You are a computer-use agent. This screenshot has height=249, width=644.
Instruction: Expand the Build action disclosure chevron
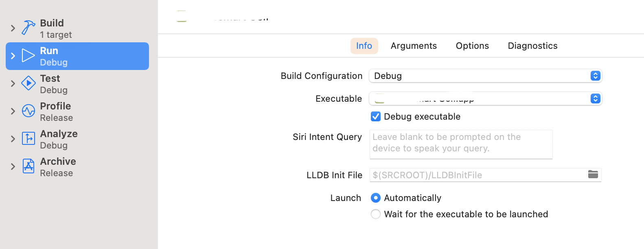(13, 28)
